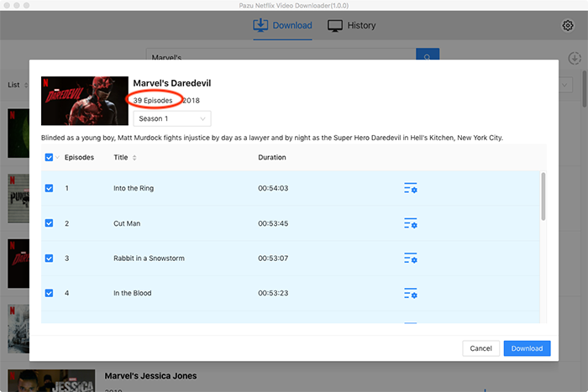The height and width of the screenshot is (392, 588).
Task: Open settings icon for Rabbit in a Snowstorm
Action: coord(411,259)
